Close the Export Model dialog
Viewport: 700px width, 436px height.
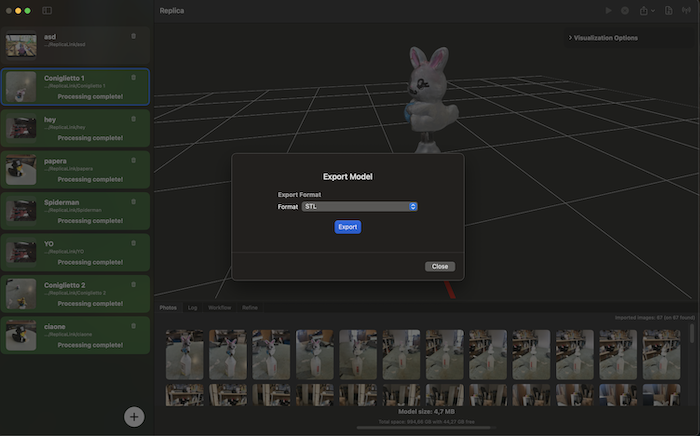coord(439,267)
